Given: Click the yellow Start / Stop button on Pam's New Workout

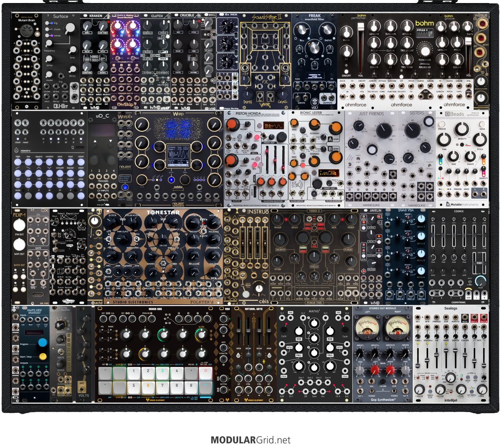Looking at the screenshot, I should 43,356.
